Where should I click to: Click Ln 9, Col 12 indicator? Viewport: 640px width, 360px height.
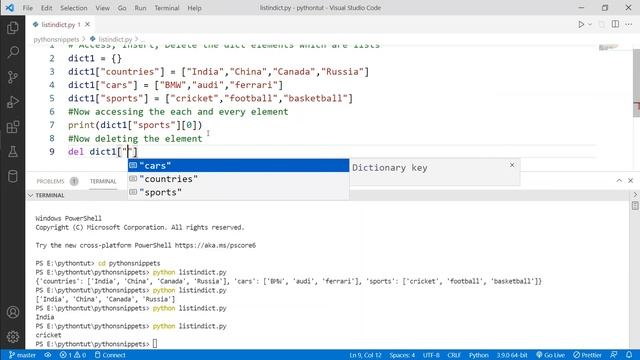pos(365,355)
